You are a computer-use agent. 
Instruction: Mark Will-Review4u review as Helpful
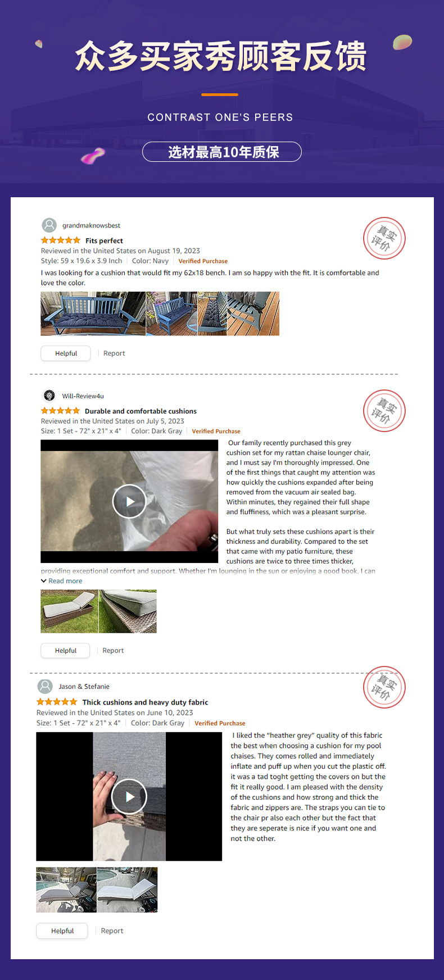[x=65, y=651]
